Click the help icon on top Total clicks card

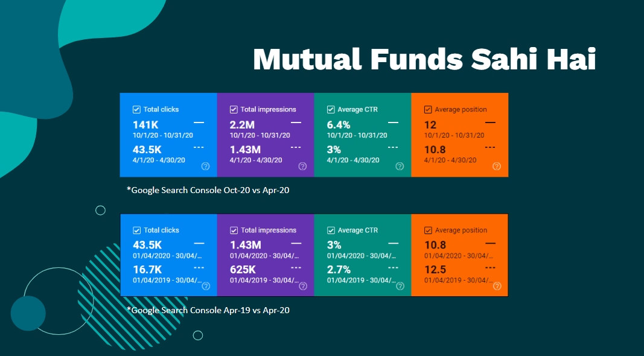pos(205,166)
